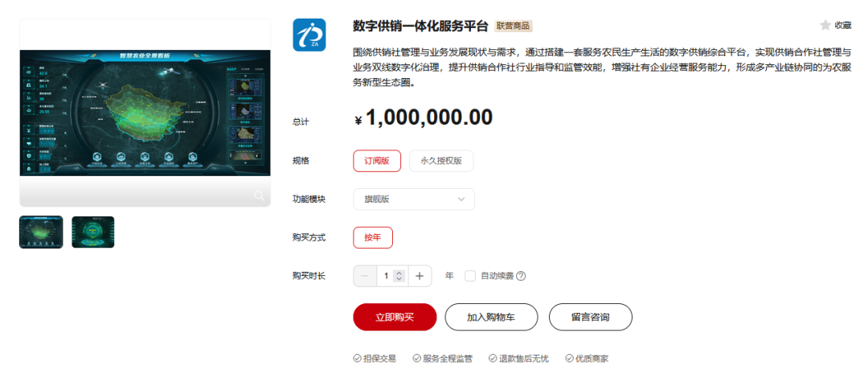Select the second product thumbnail

(93, 232)
